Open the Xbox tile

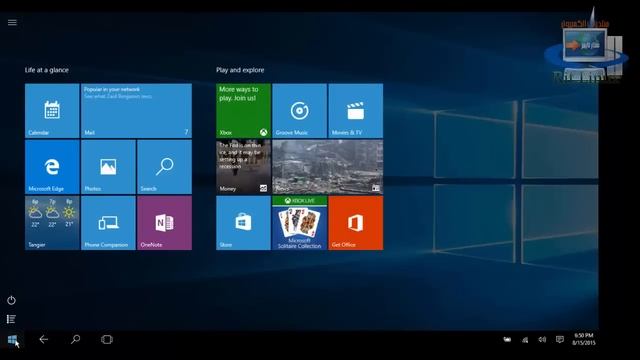point(243,111)
